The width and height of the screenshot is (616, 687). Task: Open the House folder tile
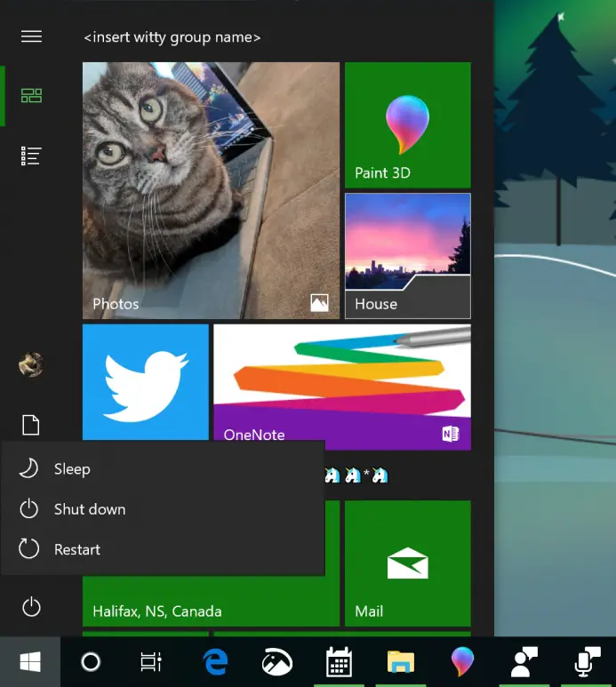tap(408, 256)
